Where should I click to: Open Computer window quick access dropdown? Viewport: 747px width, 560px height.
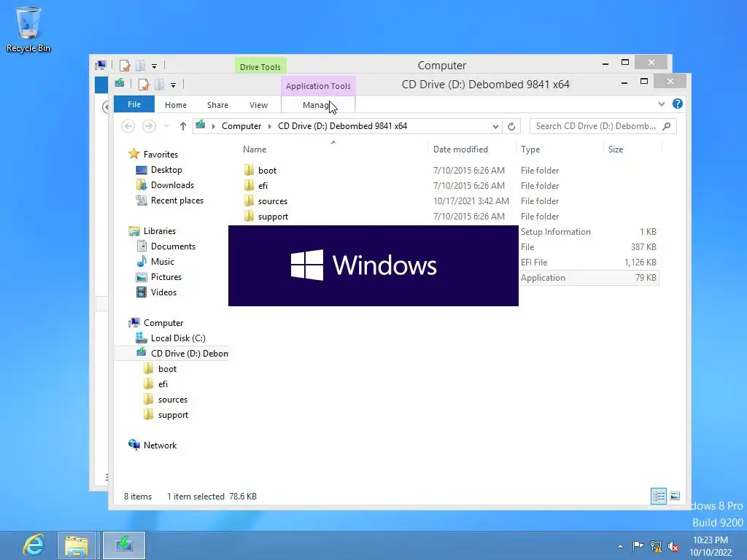coord(155,66)
